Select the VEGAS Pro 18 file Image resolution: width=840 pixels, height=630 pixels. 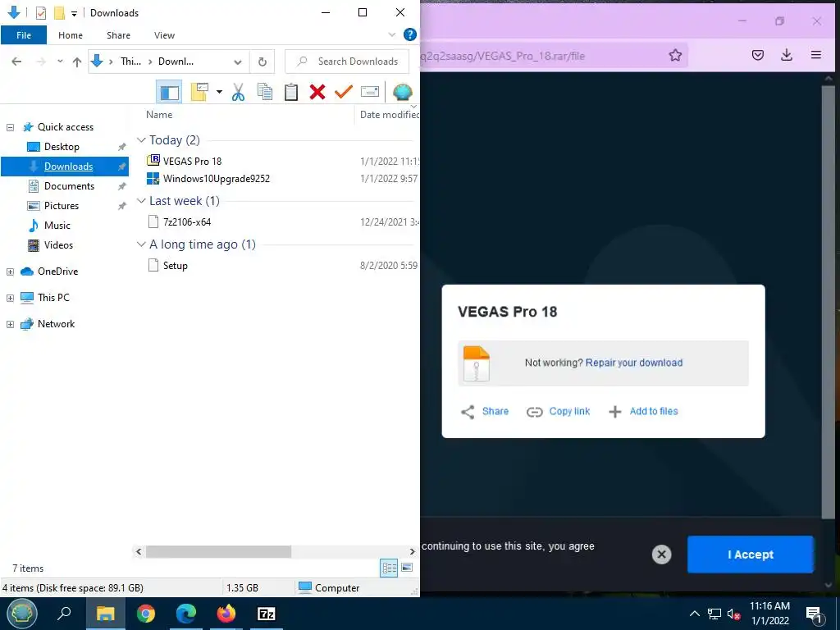(192, 162)
